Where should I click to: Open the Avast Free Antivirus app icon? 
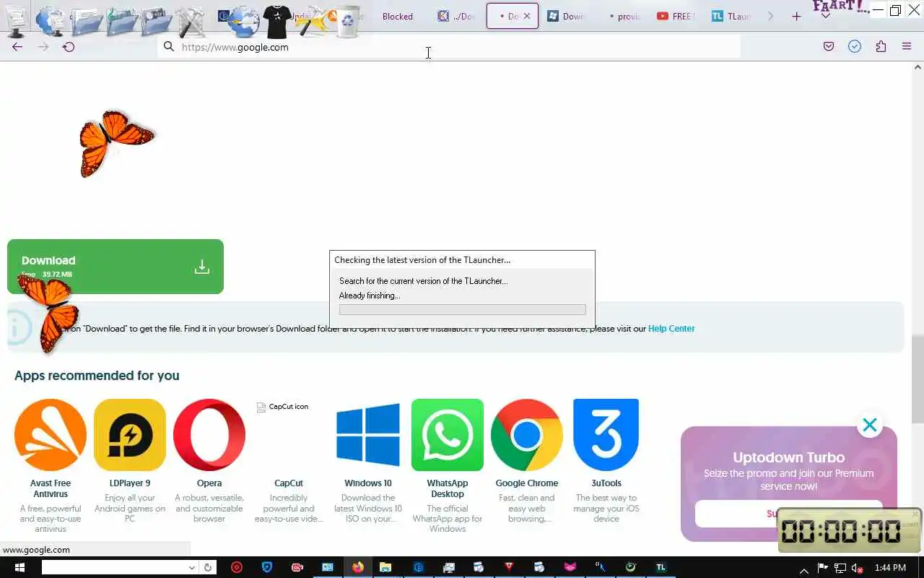[x=51, y=435]
